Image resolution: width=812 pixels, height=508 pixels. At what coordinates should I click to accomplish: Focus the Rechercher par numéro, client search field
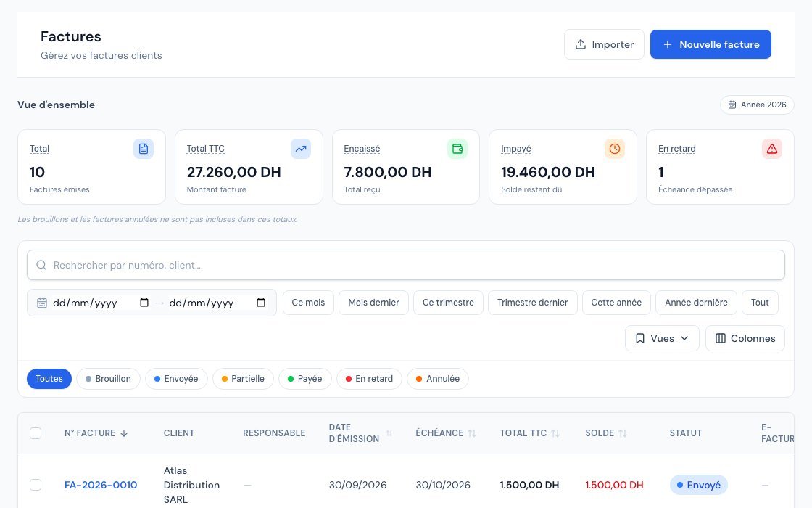406,265
